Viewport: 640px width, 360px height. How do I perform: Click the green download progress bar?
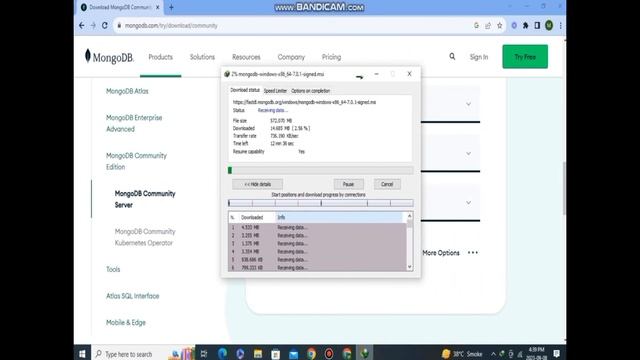tap(320, 170)
